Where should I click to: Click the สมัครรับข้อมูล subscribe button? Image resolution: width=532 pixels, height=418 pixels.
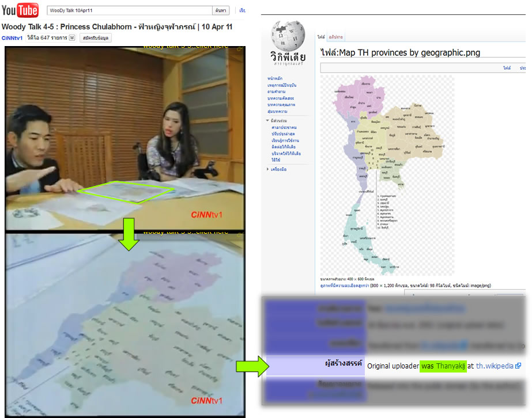[96, 38]
